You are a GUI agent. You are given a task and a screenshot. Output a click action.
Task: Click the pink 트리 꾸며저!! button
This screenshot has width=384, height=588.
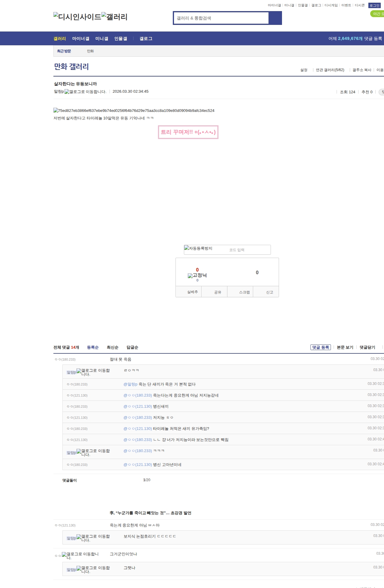coord(188,132)
